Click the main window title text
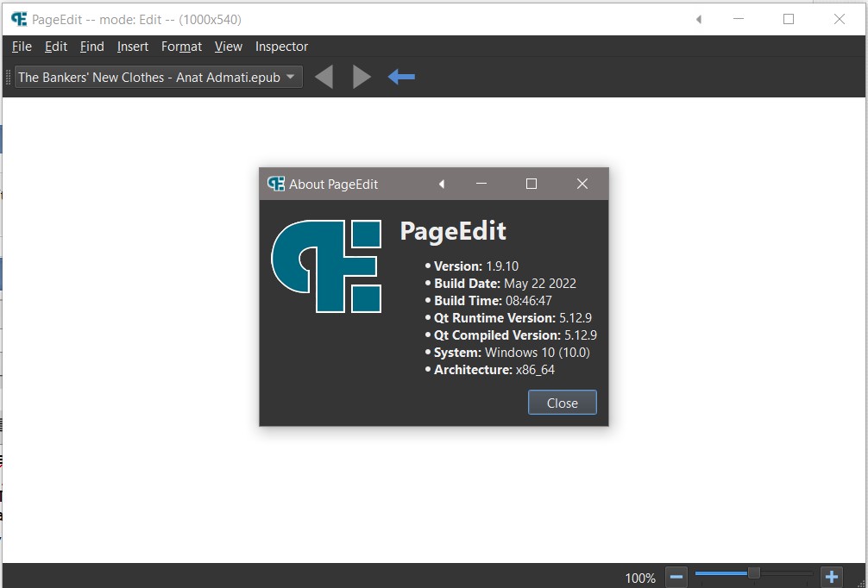Image resolution: width=868 pixels, height=588 pixels. (136, 20)
